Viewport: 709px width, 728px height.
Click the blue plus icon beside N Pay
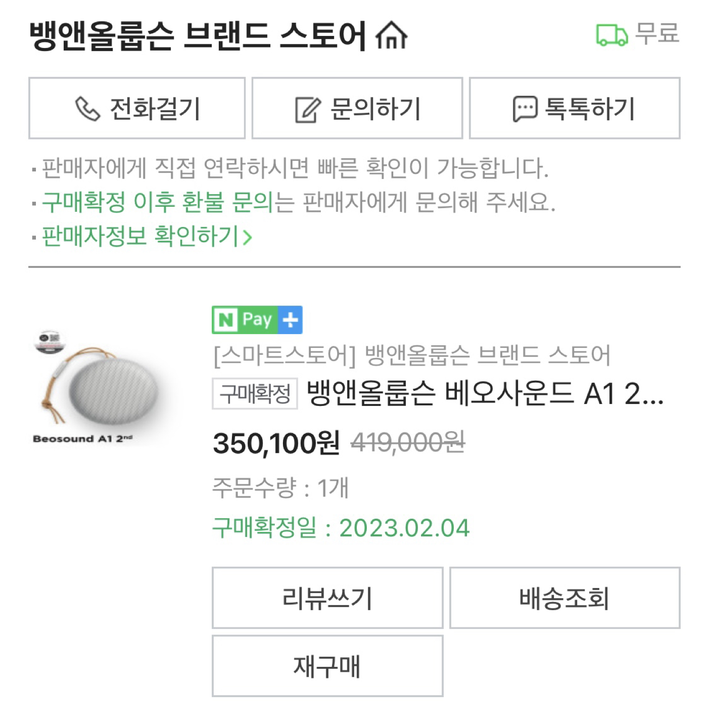click(x=291, y=320)
